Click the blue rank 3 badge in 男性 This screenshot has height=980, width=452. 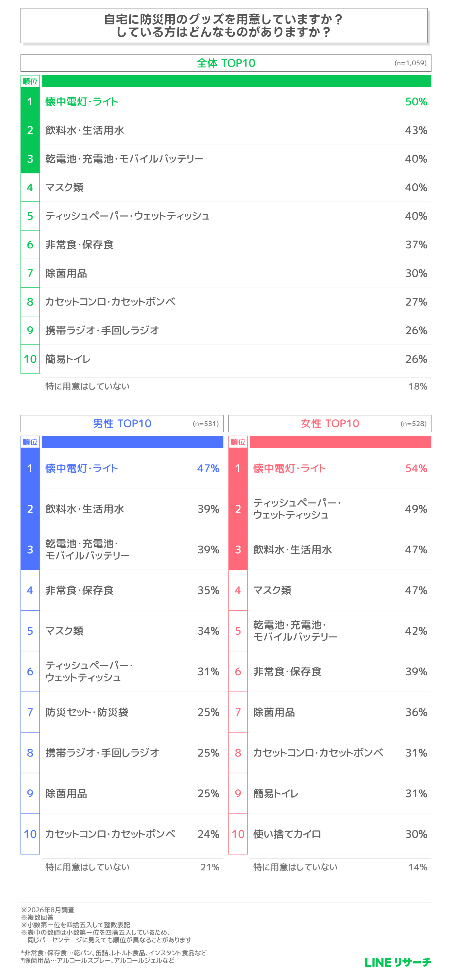click(x=30, y=549)
